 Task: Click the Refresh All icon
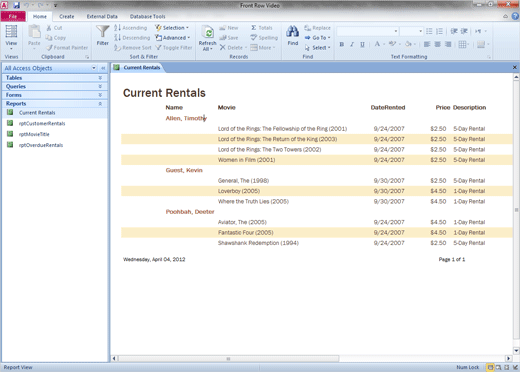tap(207, 32)
